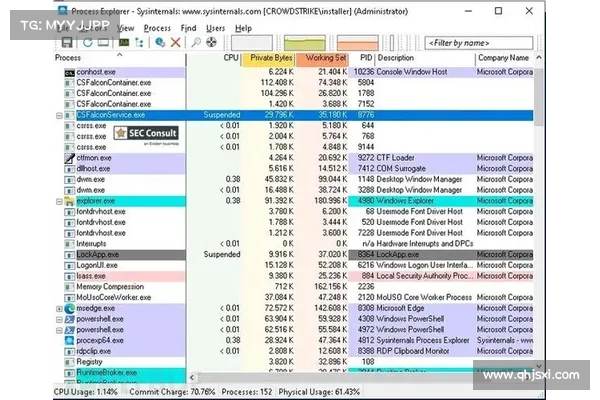600x400 pixels.
Task: Collapse powershell.exe PID 4972 tree node
Action: pos(59,330)
